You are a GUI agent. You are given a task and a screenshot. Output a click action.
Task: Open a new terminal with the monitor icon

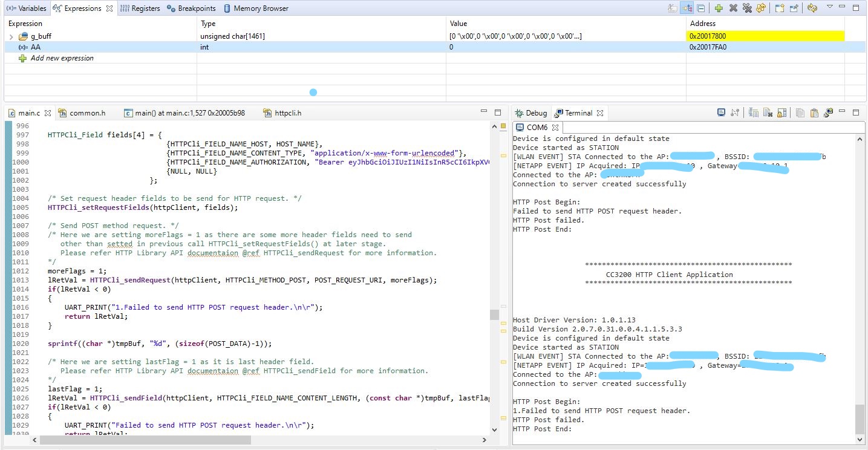tap(721, 112)
